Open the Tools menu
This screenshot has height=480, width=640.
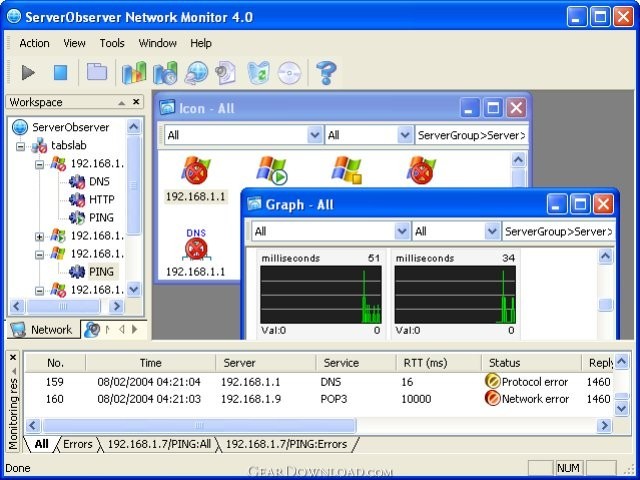(x=112, y=43)
